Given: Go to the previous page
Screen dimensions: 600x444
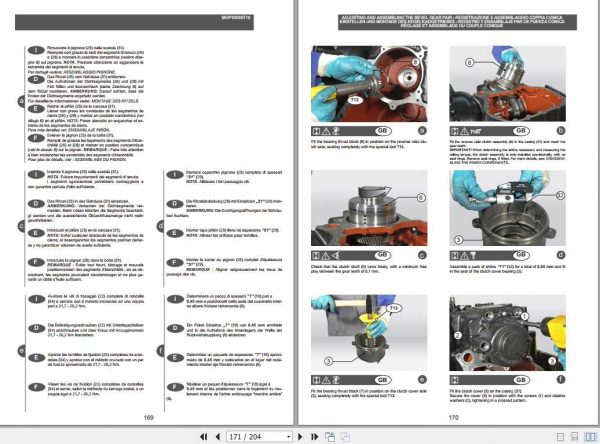Looking at the screenshot, I should coord(218,437).
